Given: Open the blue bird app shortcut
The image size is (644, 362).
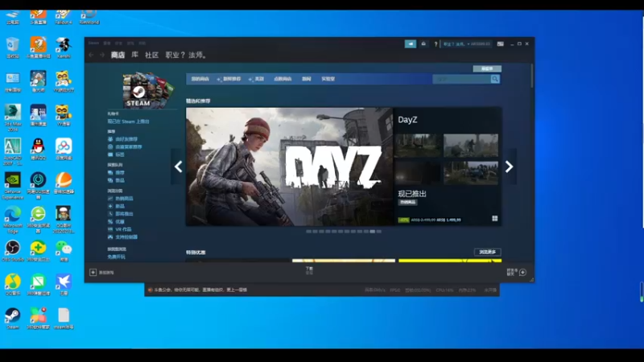Looking at the screenshot, I should tap(64, 284).
